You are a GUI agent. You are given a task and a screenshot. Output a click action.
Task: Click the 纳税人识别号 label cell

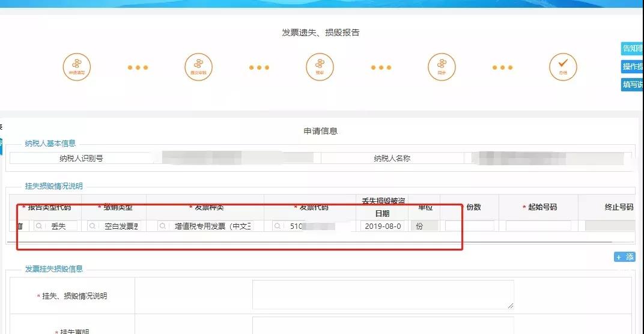pyautogui.click(x=81, y=158)
